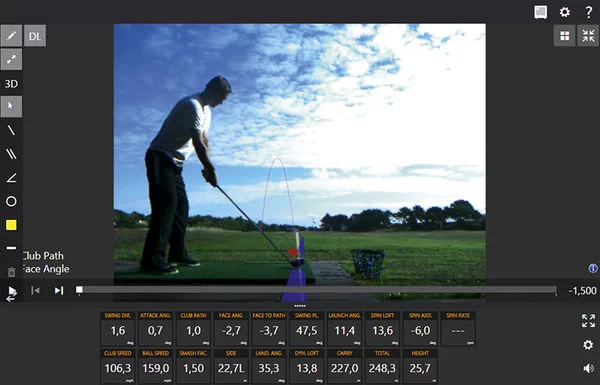The width and height of the screenshot is (600, 385).
Task: Open the data tiles settings gear
Action: (588, 345)
